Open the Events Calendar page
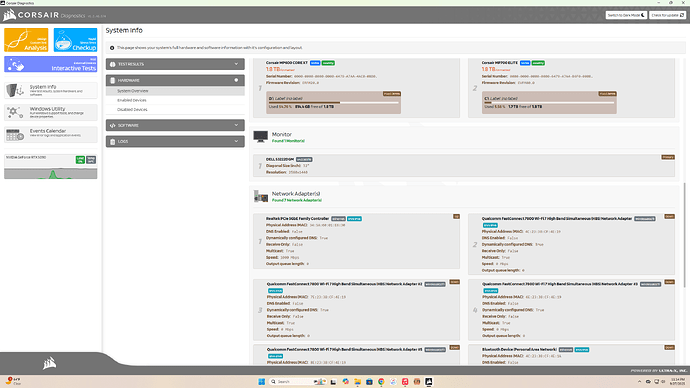Image resolution: width=690 pixels, height=388 pixels. tap(51, 135)
